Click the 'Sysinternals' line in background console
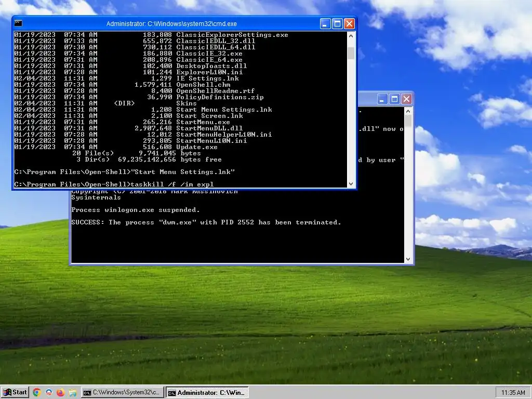Viewport: 532px width, 399px height. [x=96, y=197]
